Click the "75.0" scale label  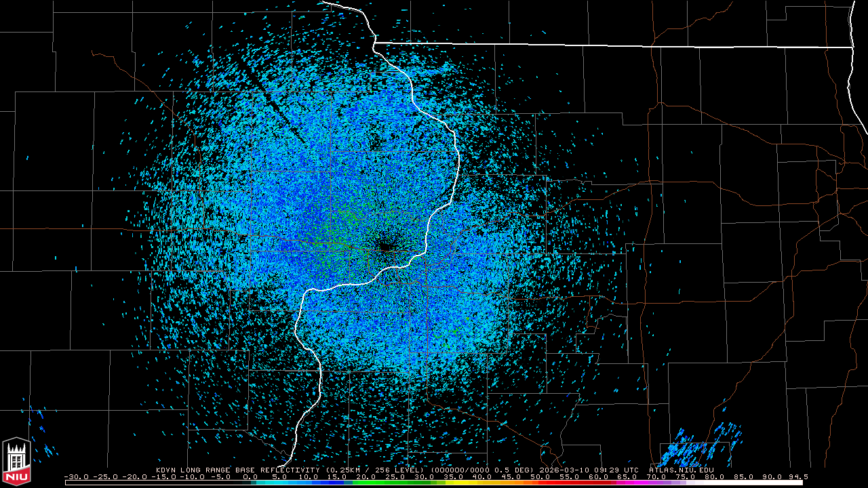(687, 476)
